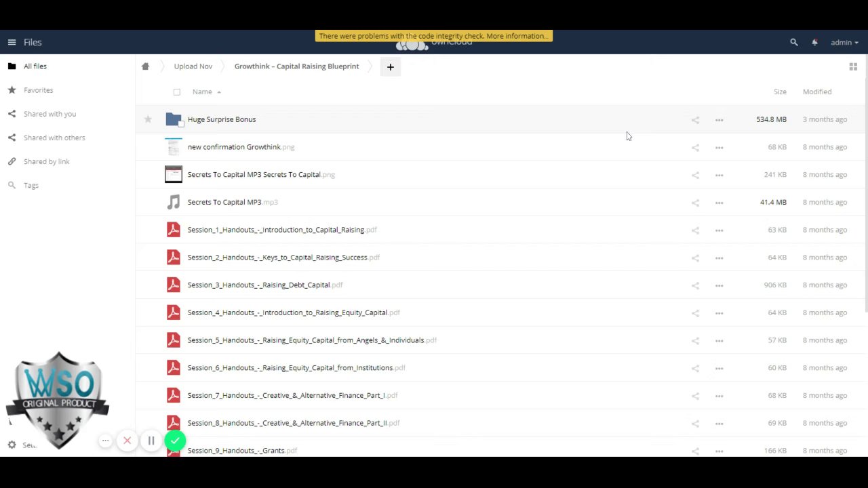The width and height of the screenshot is (868, 488).
Task: Share Session_2 Keys to Capital Raising Success
Action: pos(695,258)
